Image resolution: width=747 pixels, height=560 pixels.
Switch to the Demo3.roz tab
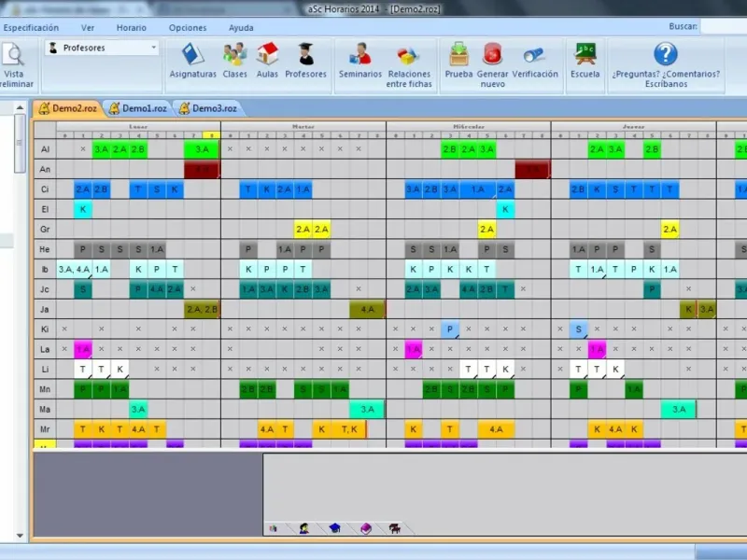coord(208,108)
